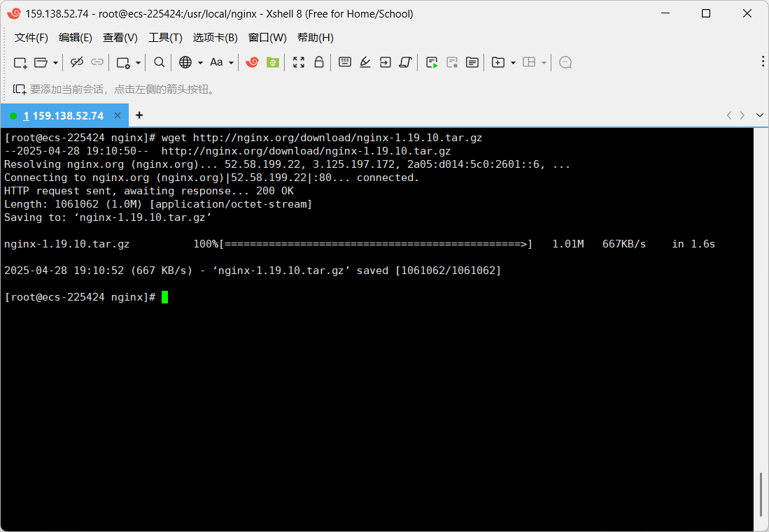This screenshot has height=532, width=769.
Task: Click the globe encoding icon
Action: 185,62
